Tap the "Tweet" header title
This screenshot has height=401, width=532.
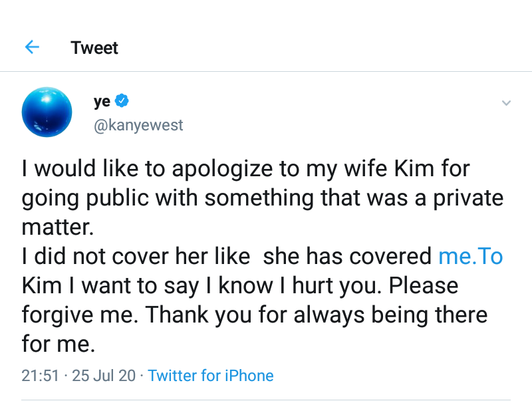(x=94, y=48)
